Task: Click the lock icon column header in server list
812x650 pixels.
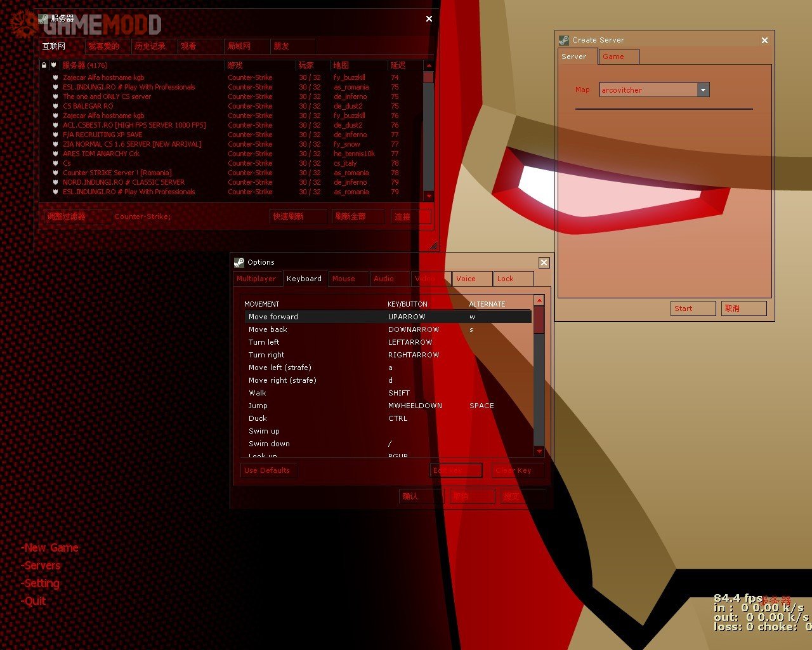Action: 44,65
